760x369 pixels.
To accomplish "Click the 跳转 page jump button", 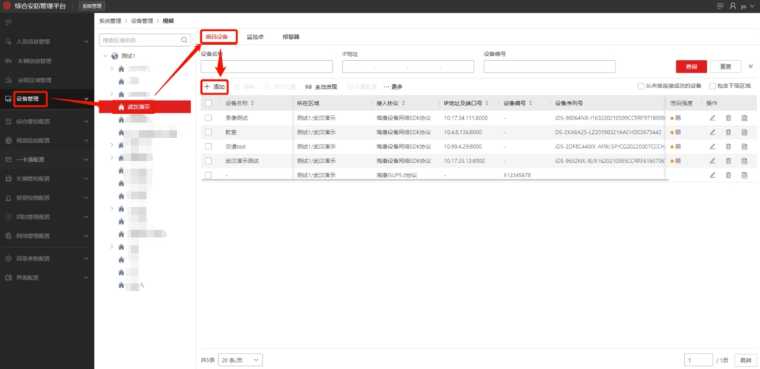I will point(745,360).
